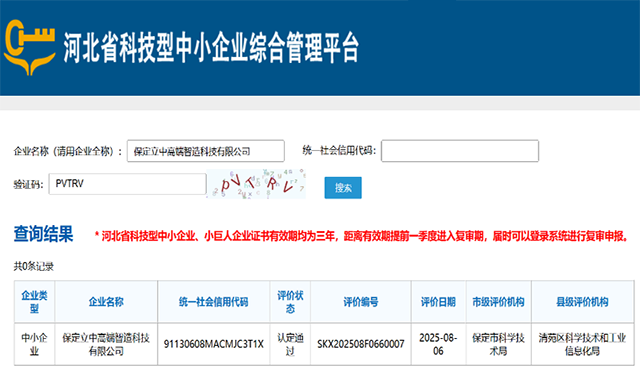
Task: Click the 查询结果 heading
Action: 43,234
